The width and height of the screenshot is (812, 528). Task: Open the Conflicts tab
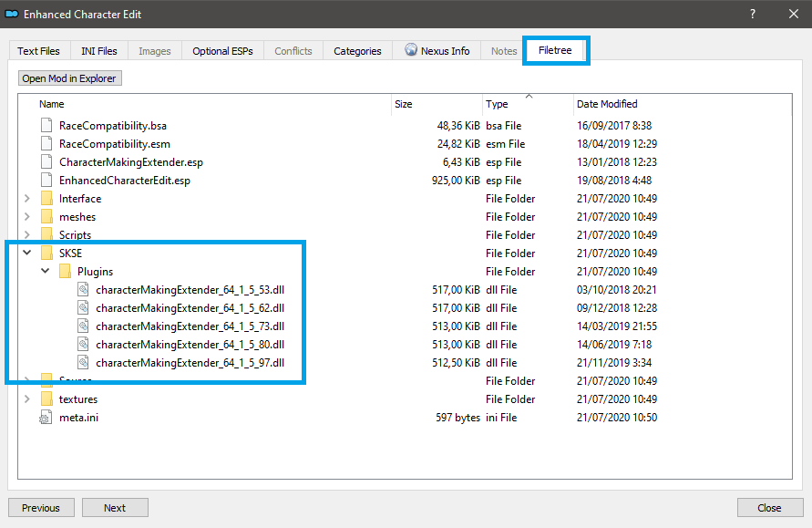coord(293,51)
